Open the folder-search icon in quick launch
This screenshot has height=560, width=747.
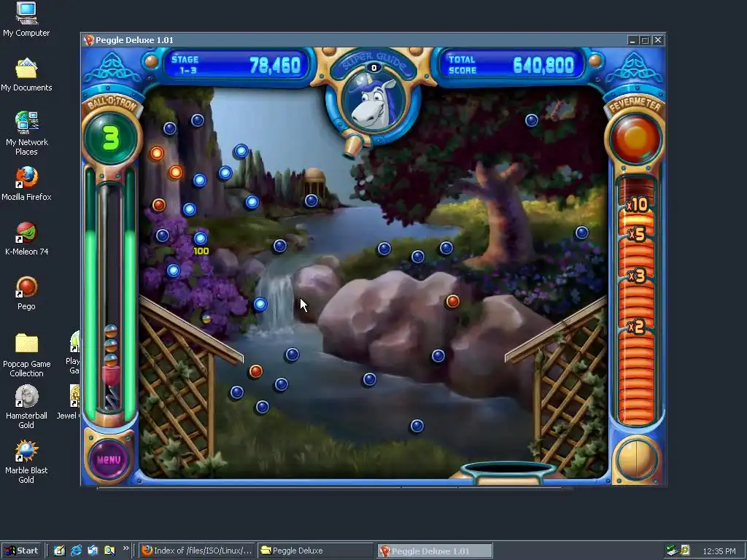tap(109, 551)
